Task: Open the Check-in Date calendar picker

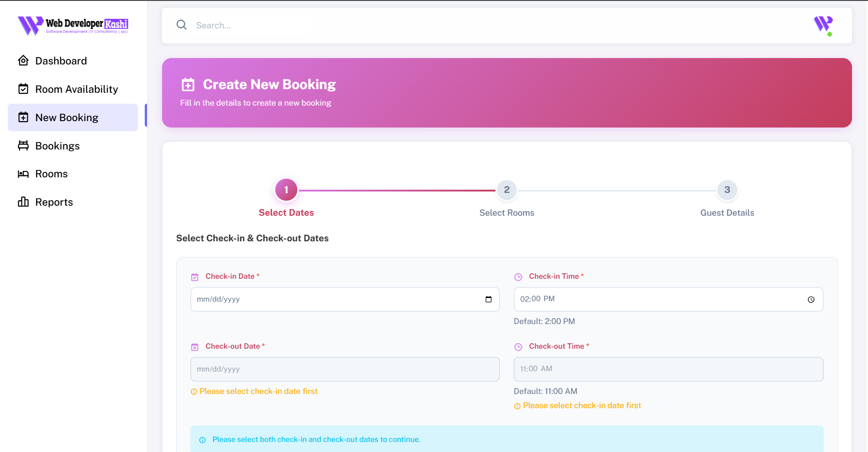Action: tap(488, 300)
